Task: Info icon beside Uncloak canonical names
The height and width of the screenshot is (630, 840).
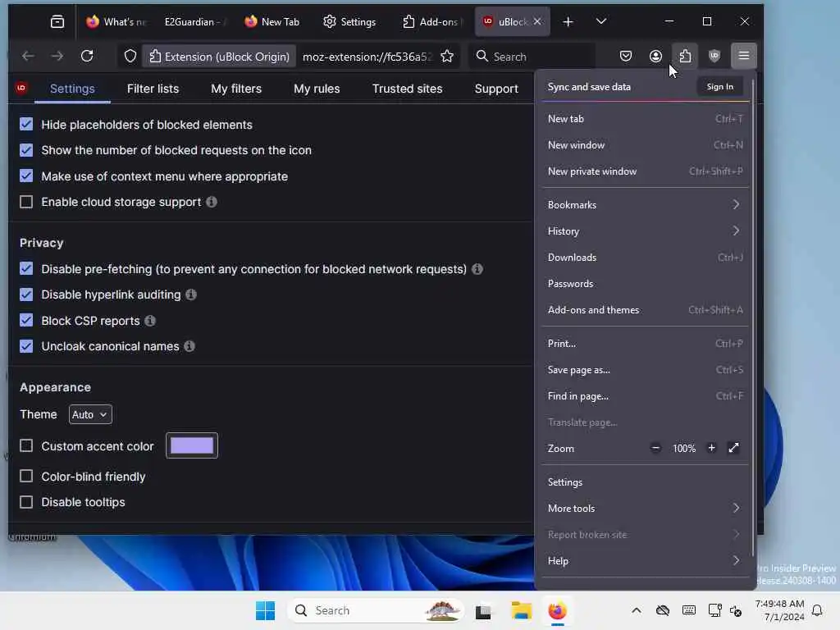Action: click(189, 346)
